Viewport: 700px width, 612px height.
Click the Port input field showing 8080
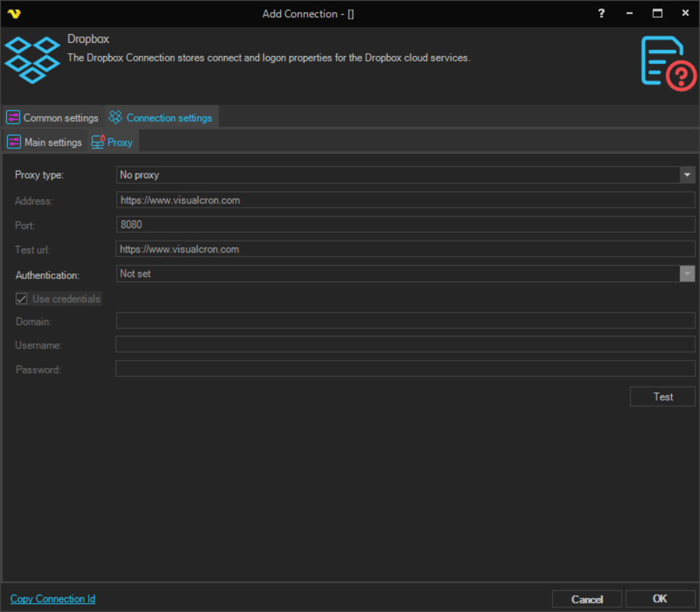(405, 225)
